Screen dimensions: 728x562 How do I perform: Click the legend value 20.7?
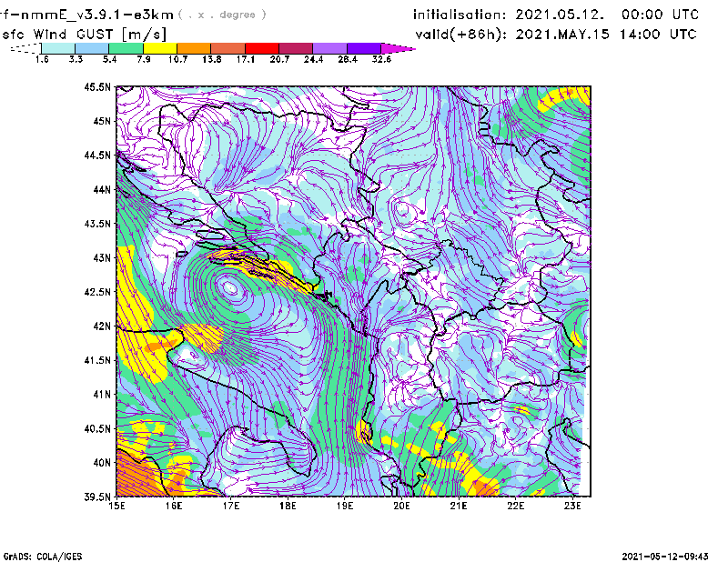279,59
